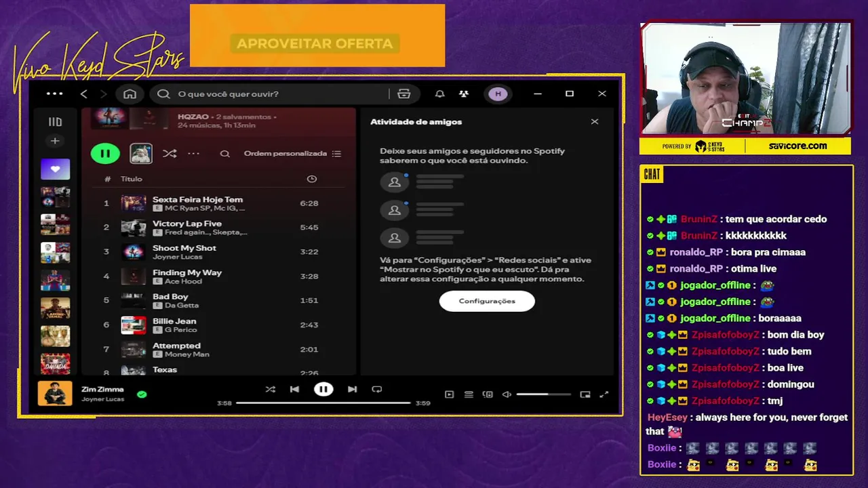
Task: Click the 'Configurações' button
Action: 487,301
